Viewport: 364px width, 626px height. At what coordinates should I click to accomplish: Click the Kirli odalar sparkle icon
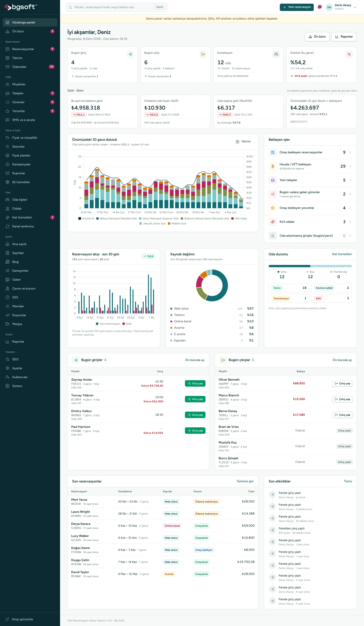pos(273,222)
